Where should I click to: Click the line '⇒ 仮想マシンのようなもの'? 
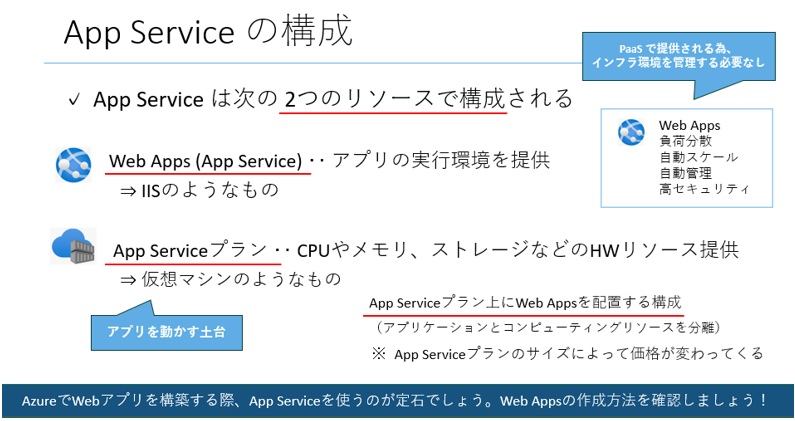click(x=230, y=279)
